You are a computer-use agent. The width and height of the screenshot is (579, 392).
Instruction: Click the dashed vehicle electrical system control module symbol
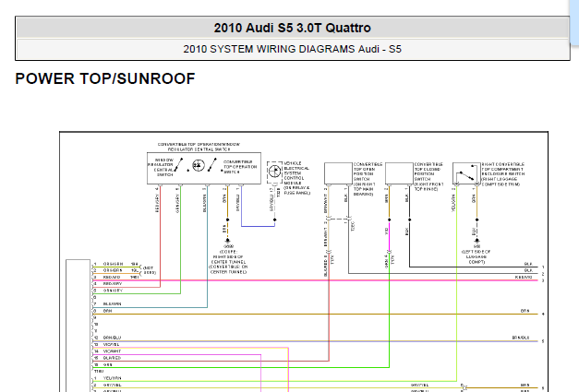coord(274,172)
